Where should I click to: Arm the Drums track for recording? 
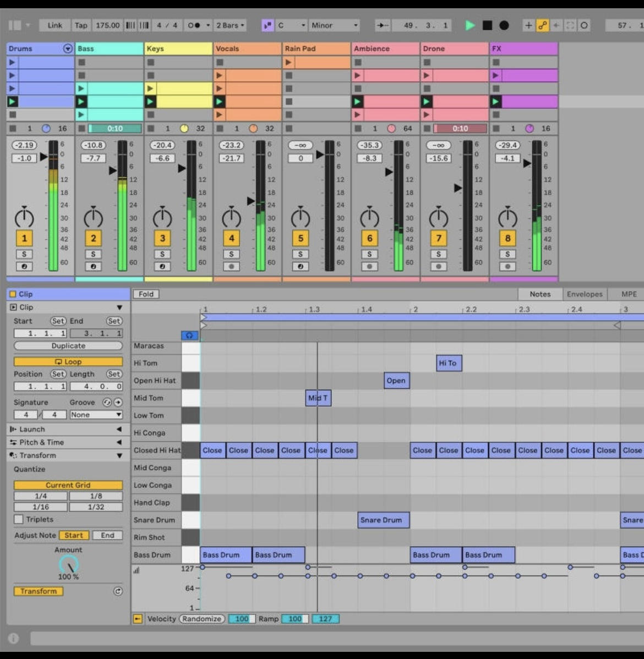tap(24, 266)
